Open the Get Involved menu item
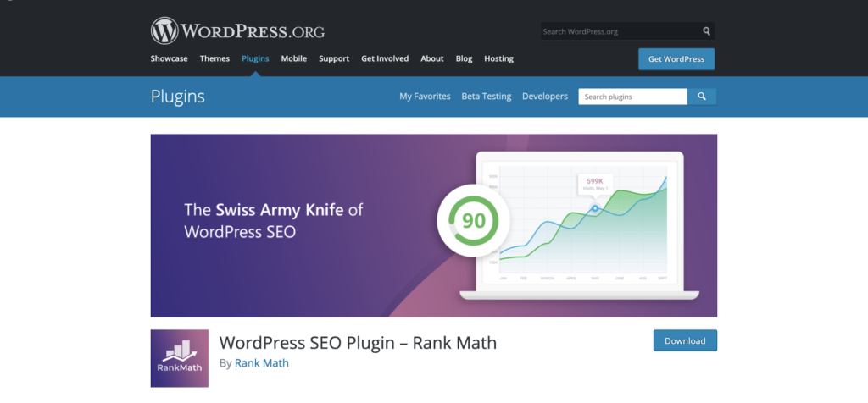Viewport: 868px width, 403px height. [x=385, y=58]
